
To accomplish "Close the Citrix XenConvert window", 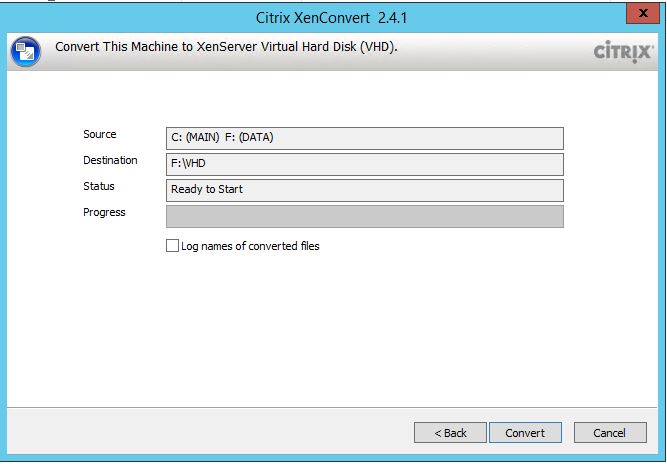I will [643, 13].
